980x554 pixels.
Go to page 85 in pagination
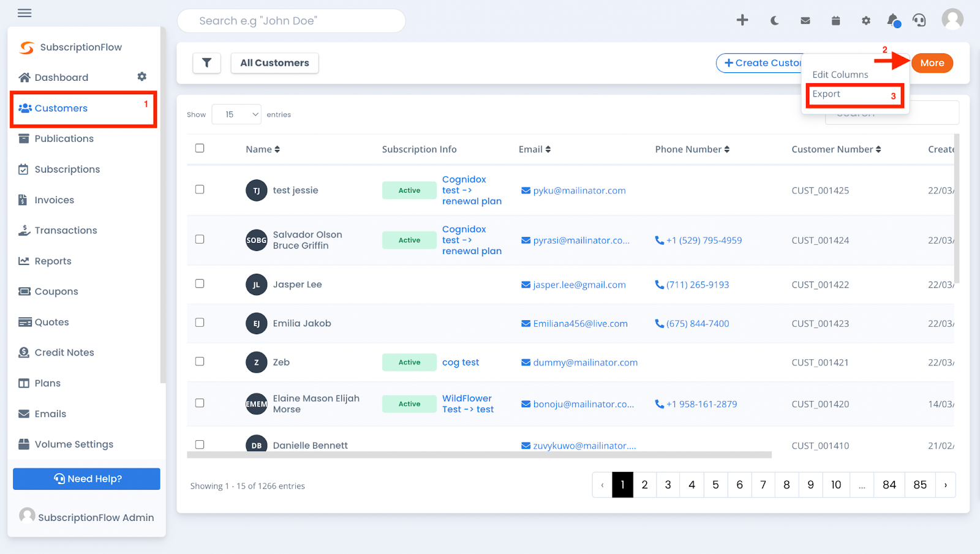(x=919, y=484)
